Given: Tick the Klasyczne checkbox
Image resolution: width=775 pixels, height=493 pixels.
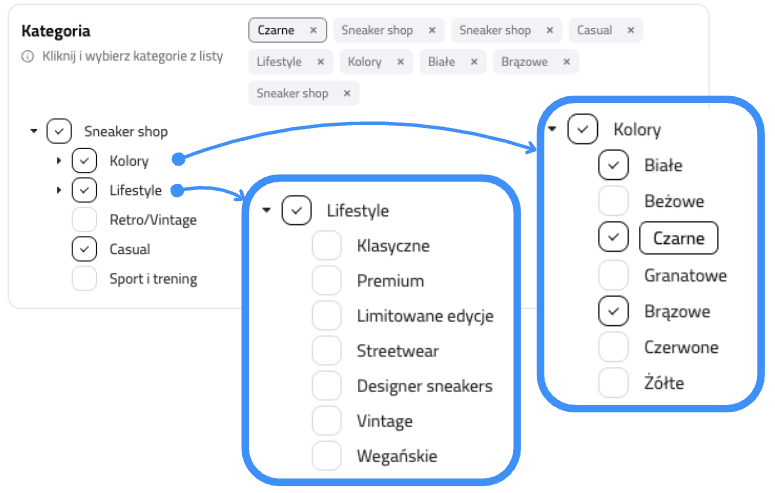Looking at the screenshot, I should [x=326, y=246].
